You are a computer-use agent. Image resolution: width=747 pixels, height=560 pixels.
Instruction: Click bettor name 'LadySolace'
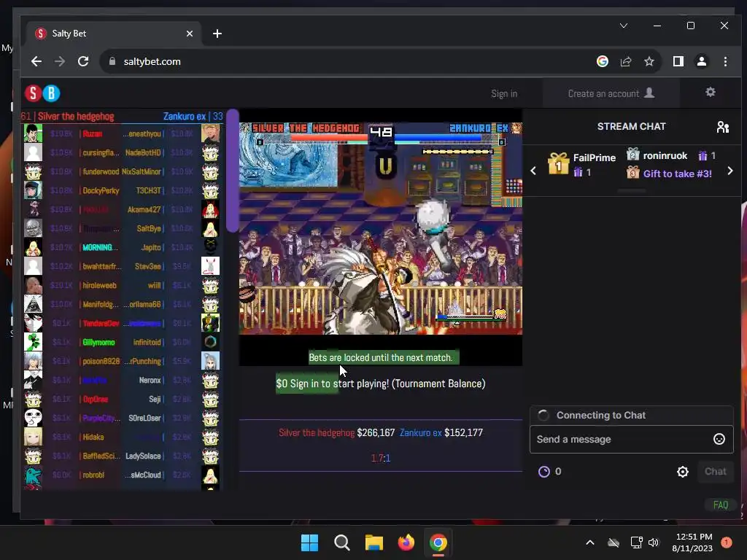point(143,456)
